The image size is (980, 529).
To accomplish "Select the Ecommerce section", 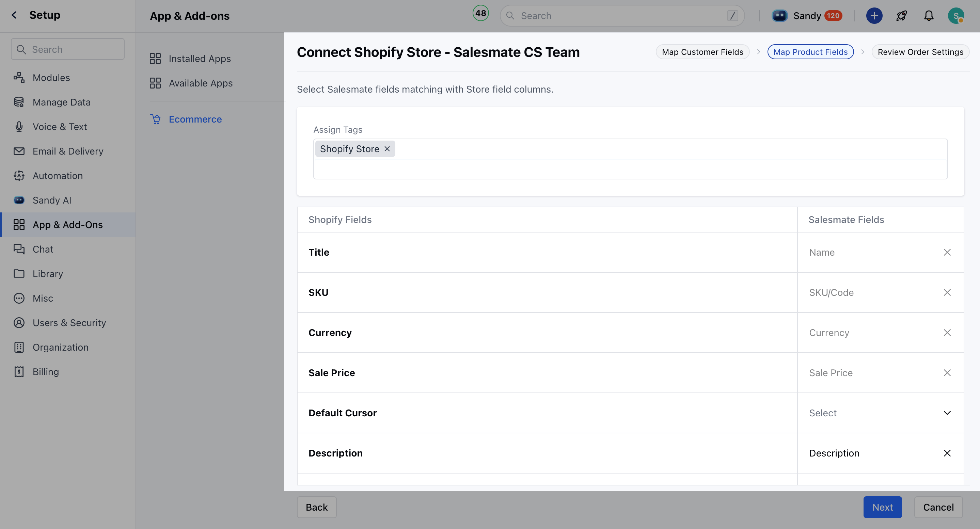I will (x=195, y=119).
